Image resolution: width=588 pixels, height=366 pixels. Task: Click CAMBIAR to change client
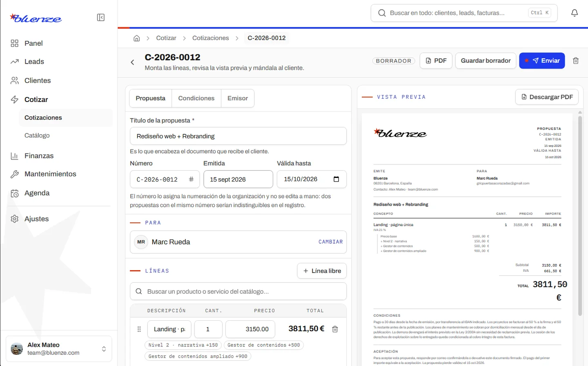point(331,242)
